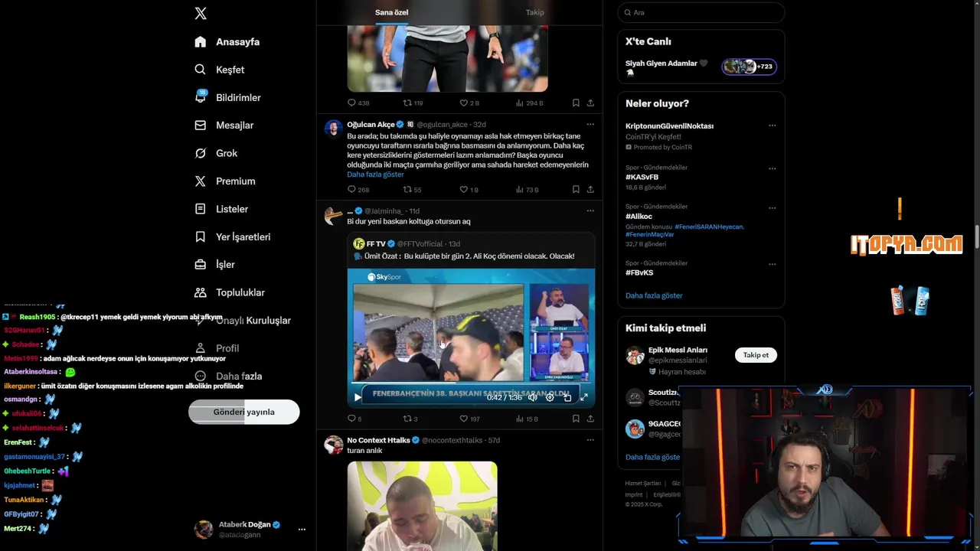Screen dimensions: 980x551
Task: Open options for #Alikoc trend
Action: point(772,207)
